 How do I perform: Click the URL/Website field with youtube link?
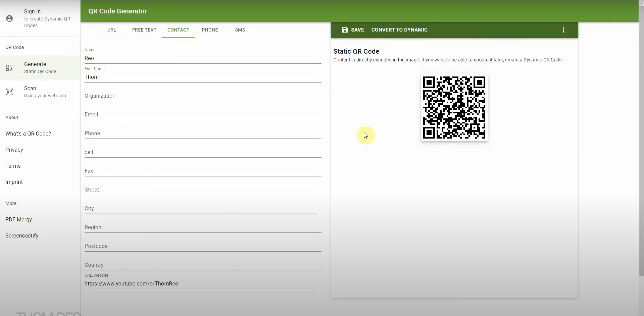(203, 283)
